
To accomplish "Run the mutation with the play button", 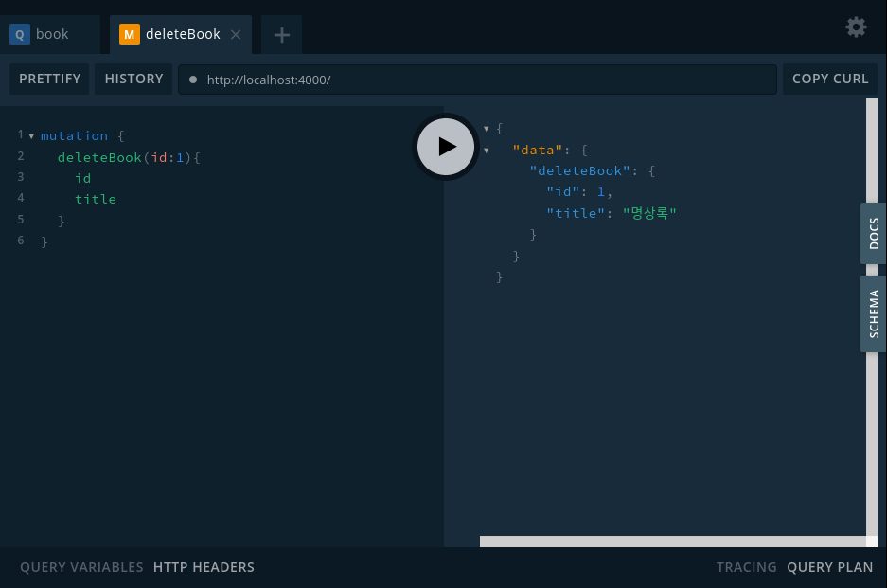I will (446, 147).
